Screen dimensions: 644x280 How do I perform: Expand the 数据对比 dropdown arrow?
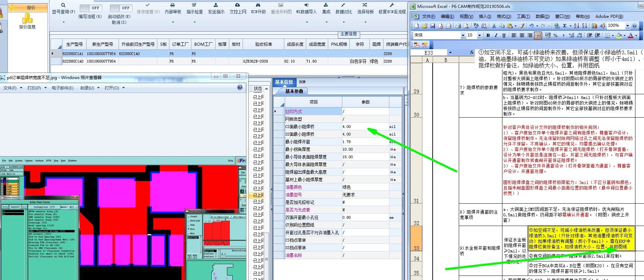coord(344,22)
